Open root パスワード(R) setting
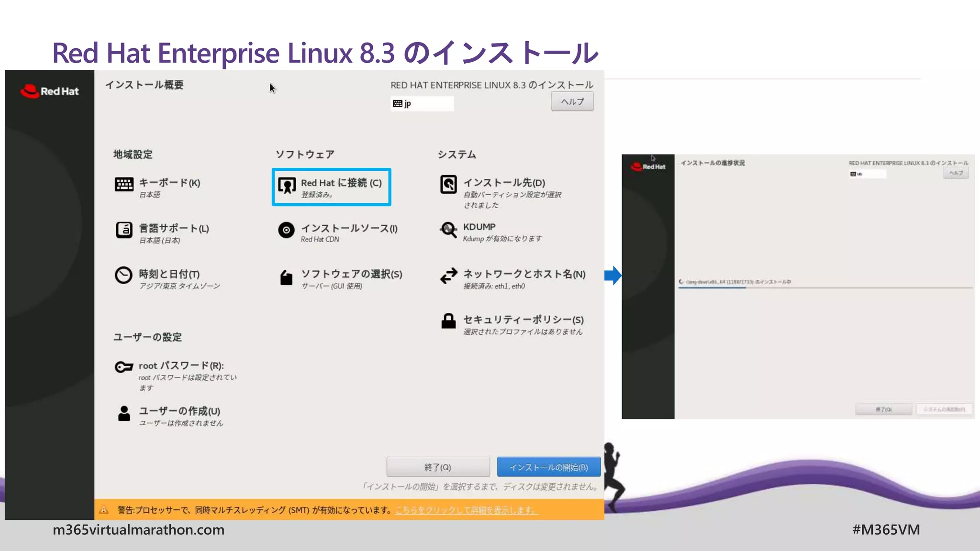The height and width of the screenshot is (551, 980). click(181, 365)
